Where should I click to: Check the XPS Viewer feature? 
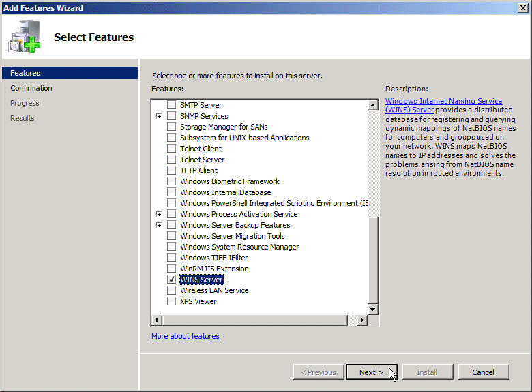172,301
